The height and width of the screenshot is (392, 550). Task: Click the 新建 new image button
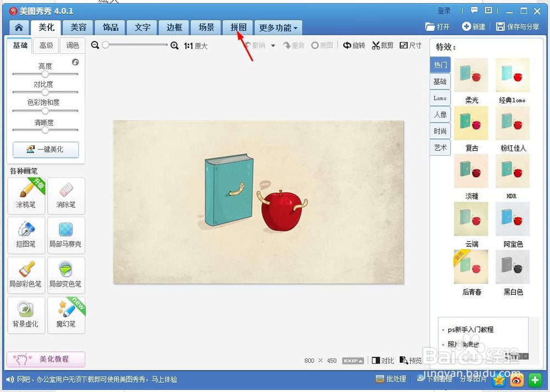(474, 26)
